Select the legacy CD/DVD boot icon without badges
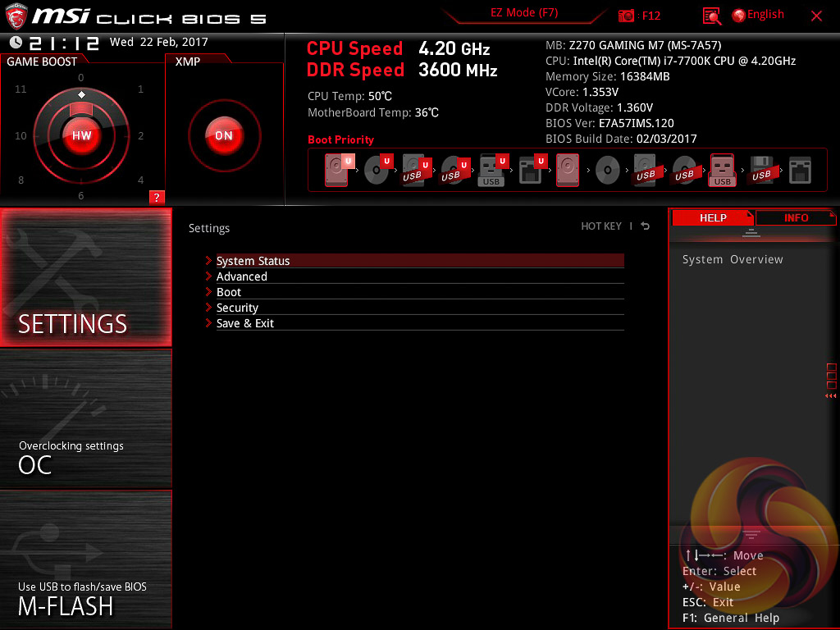The height and width of the screenshot is (630, 840). click(x=608, y=171)
